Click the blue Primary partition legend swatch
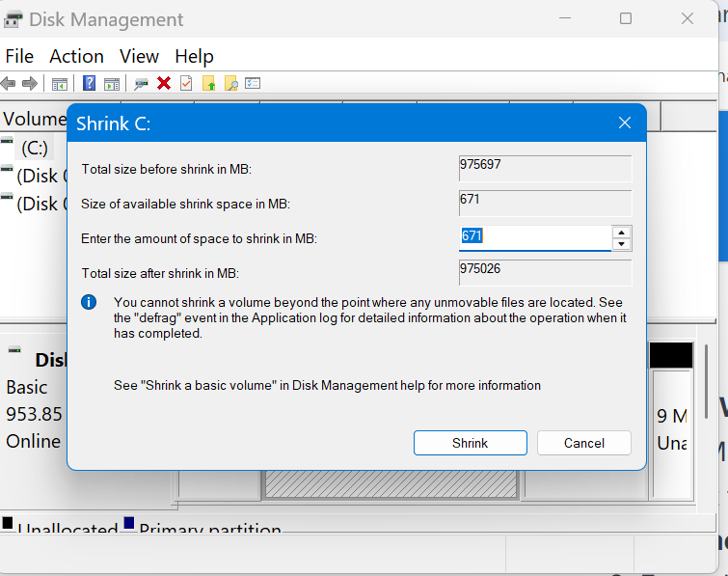Image resolution: width=728 pixels, height=576 pixels. tap(129, 523)
